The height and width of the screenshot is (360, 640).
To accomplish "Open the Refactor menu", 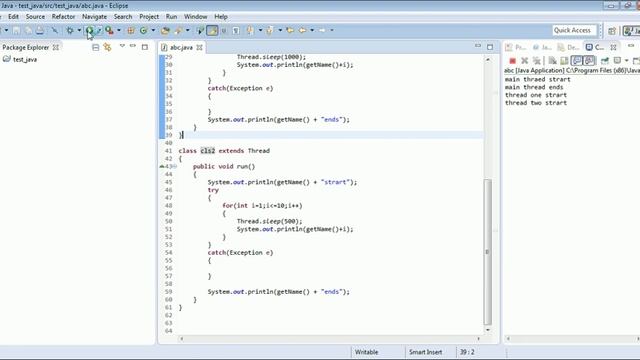I will tap(63, 17).
